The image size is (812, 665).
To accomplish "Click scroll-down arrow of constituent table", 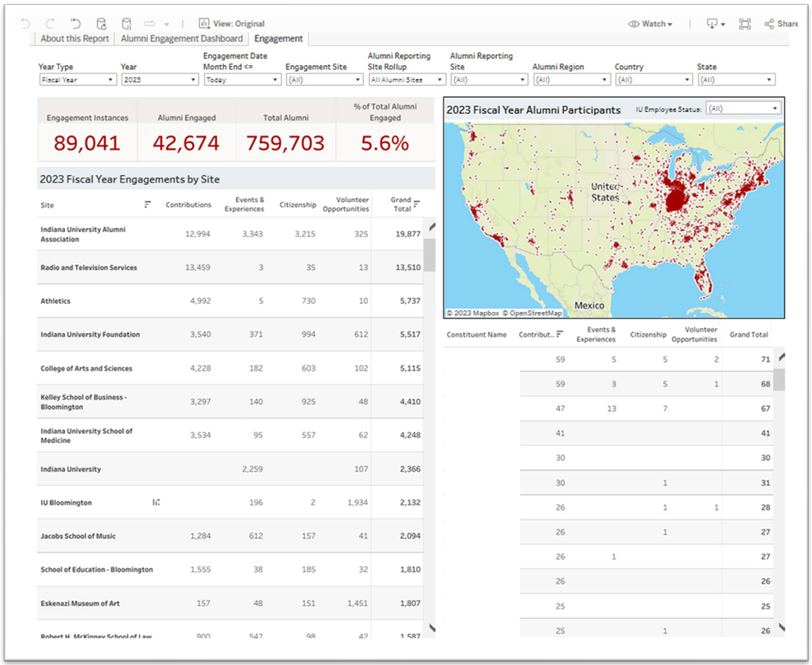I will pos(782,628).
